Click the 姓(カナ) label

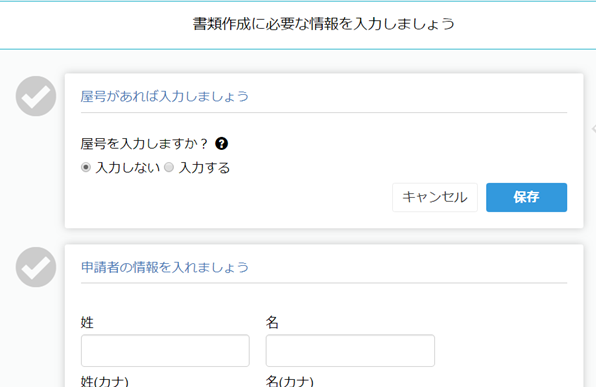point(105,381)
